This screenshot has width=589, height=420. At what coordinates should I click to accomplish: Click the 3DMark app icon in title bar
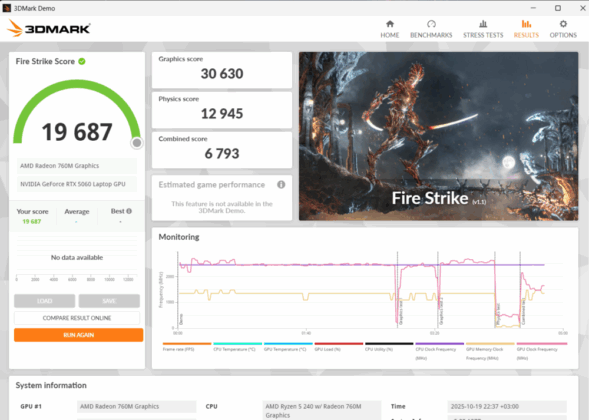6,8
